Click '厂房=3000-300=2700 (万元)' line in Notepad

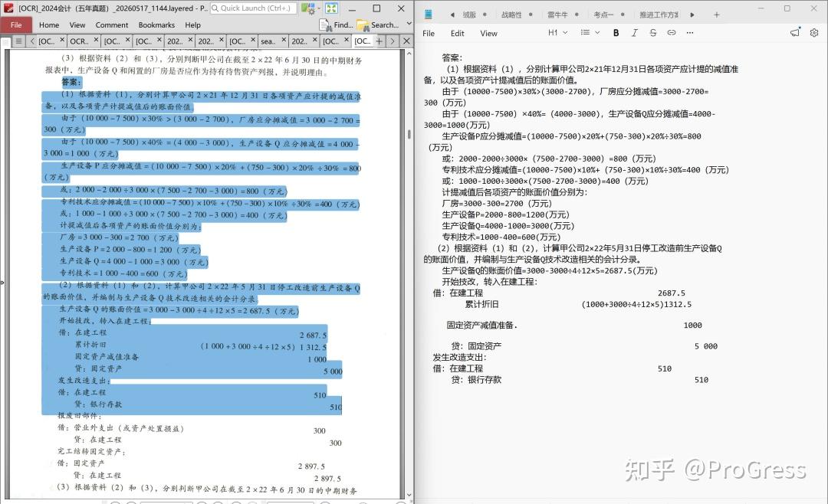pyautogui.click(x=496, y=203)
